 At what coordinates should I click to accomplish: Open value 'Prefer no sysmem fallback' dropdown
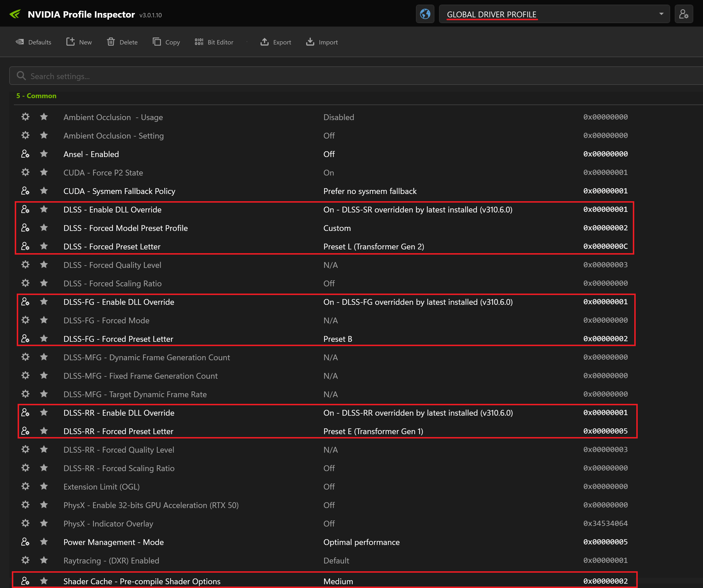tap(370, 191)
